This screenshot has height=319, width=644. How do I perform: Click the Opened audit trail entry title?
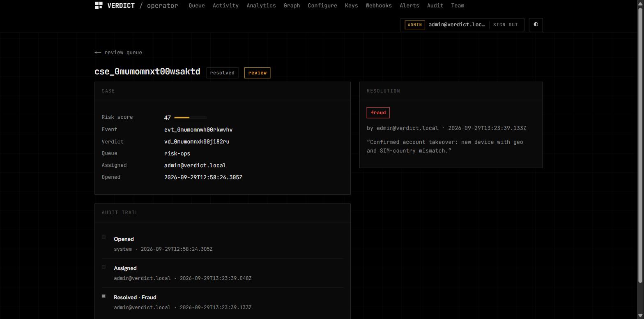point(124,239)
